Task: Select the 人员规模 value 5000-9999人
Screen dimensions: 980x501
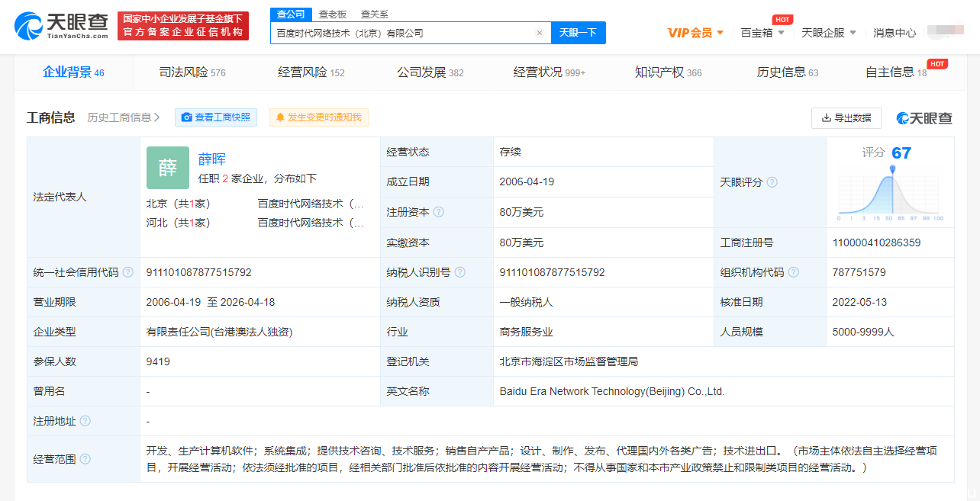Action: pyautogui.click(x=863, y=332)
